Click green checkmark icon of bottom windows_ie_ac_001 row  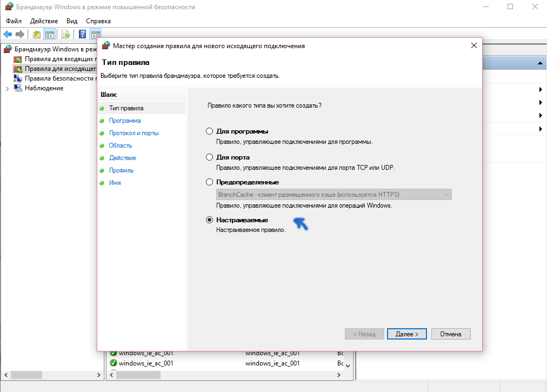114,363
